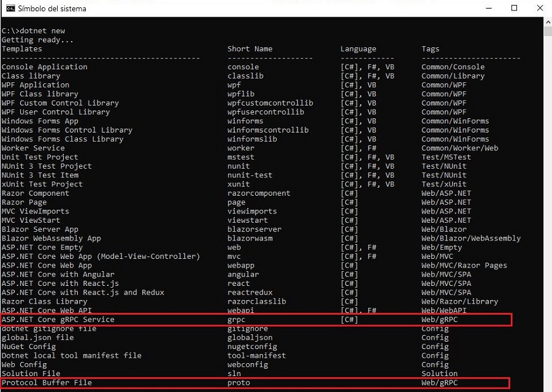Click the 'react' short name
The image size is (552, 392).
tap(239, 283)
